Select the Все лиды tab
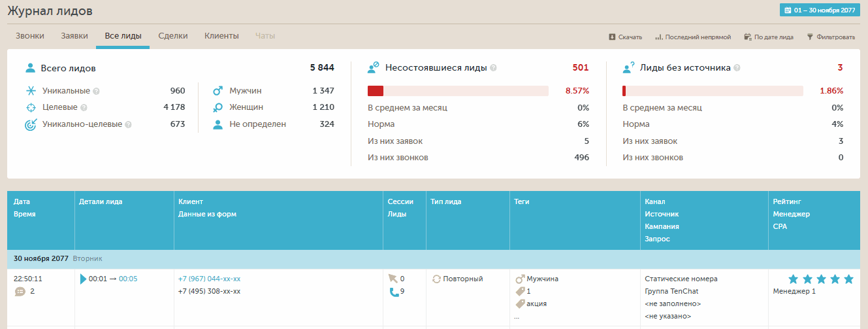The image size is (868, 329). (x=123, y=35)
